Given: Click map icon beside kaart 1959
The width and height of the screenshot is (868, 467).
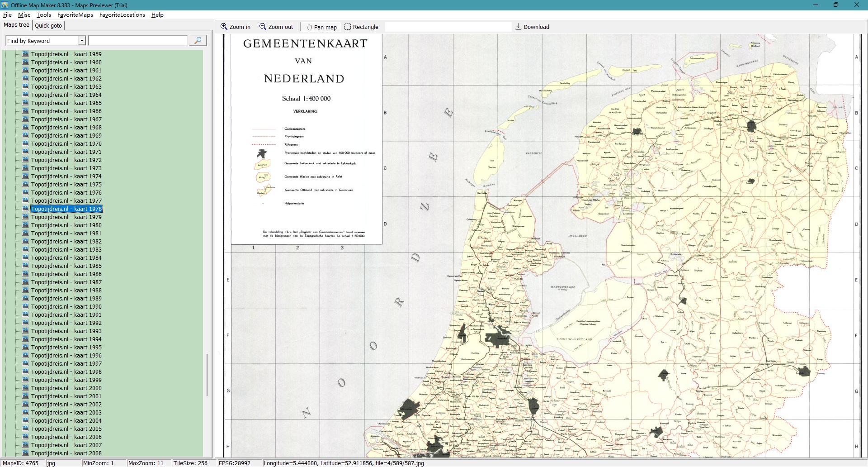Looking at the screenshot, I should [x=25, y=54].
